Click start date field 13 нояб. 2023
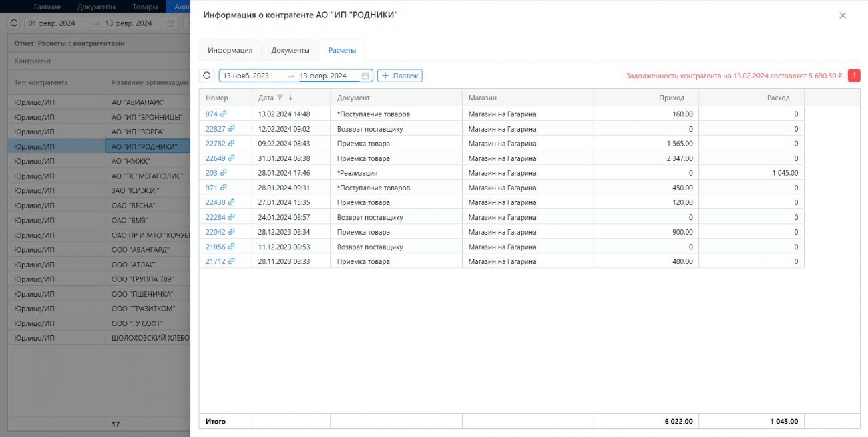Screen dimensions: 868x437 coord(250,76)
